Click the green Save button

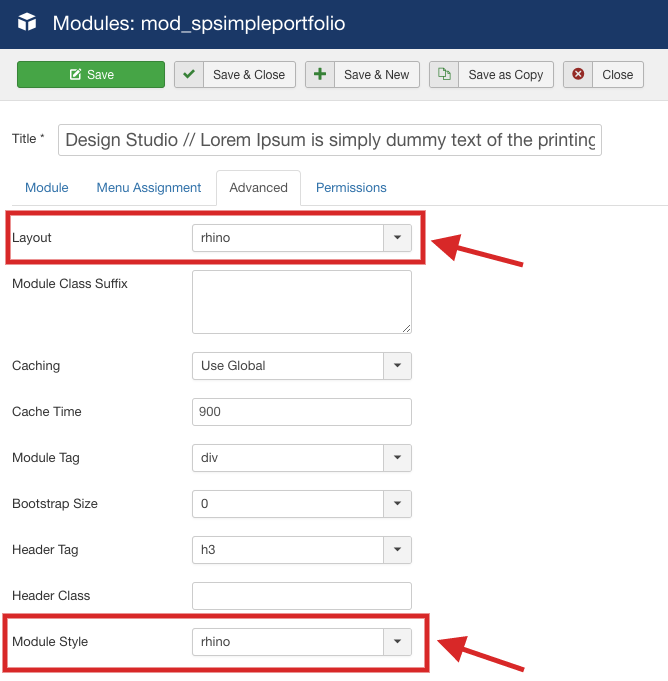[91, 75]
